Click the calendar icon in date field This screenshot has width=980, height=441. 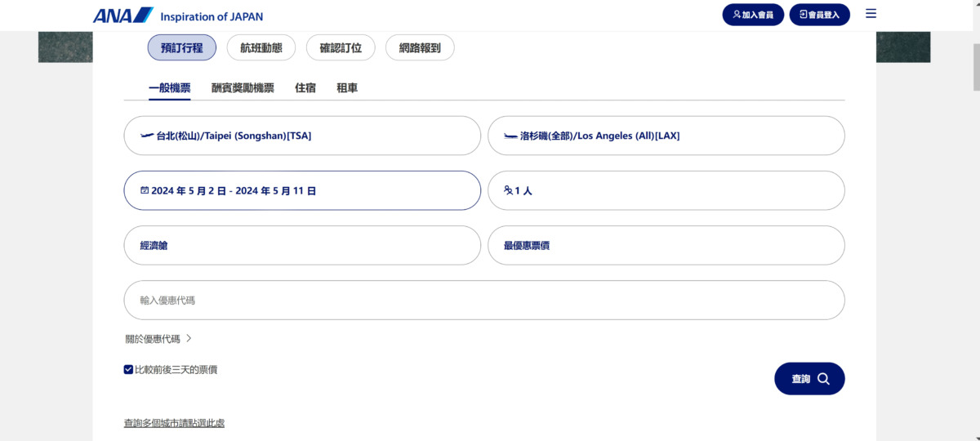pos(145,190)
